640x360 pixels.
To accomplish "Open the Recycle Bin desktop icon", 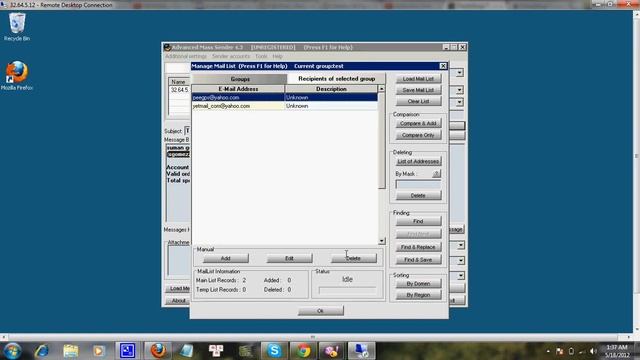I will [x=17, y=27].
